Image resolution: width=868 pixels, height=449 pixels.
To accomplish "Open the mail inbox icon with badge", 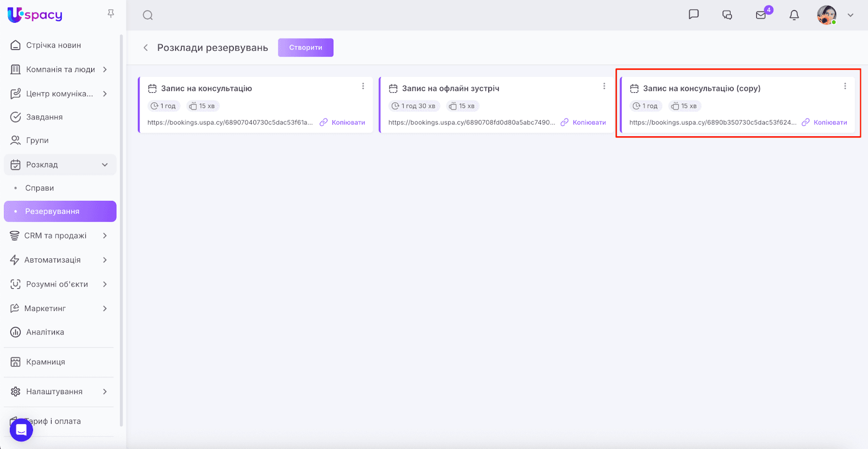I will [761, 15].
